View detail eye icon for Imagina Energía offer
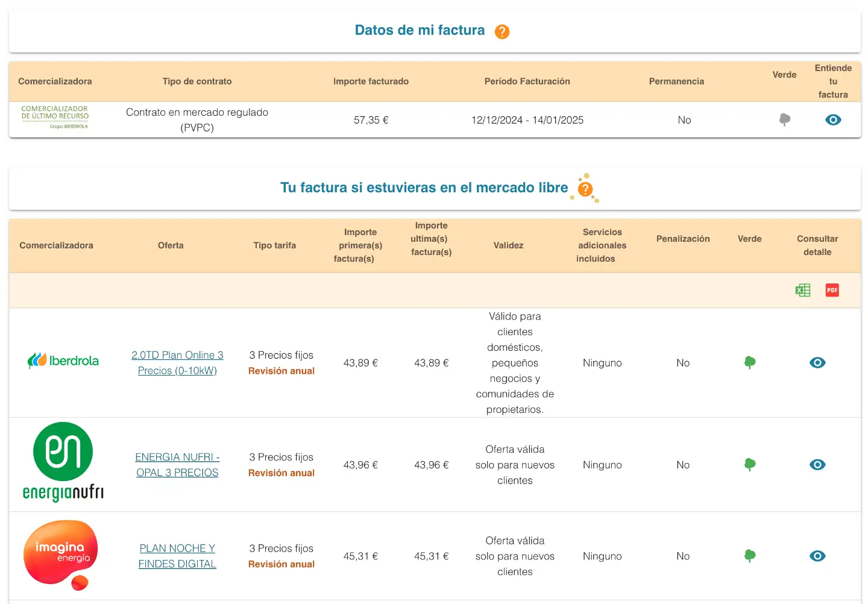 coord(817,556)
